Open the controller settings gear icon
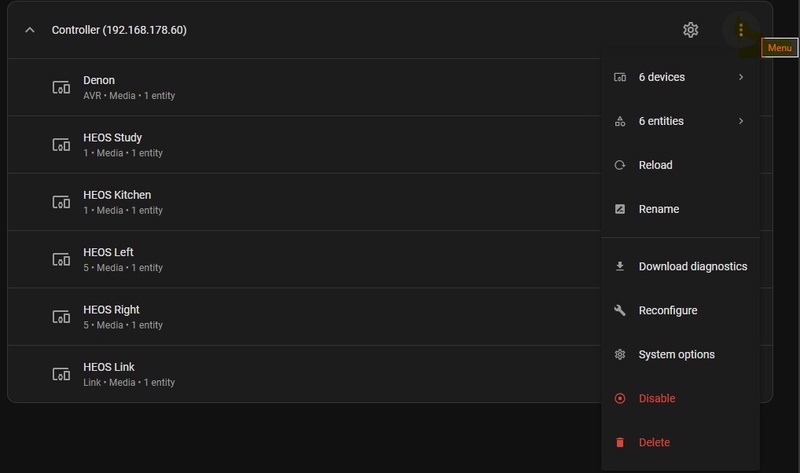This screenshot has width=800, height=473. point(690,30)
